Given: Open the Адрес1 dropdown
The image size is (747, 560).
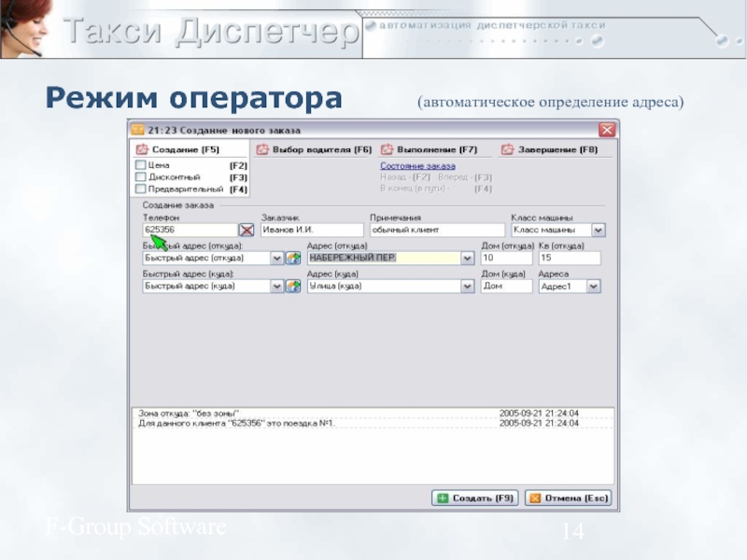Looking at the screenshot, I should click(593, 287).
